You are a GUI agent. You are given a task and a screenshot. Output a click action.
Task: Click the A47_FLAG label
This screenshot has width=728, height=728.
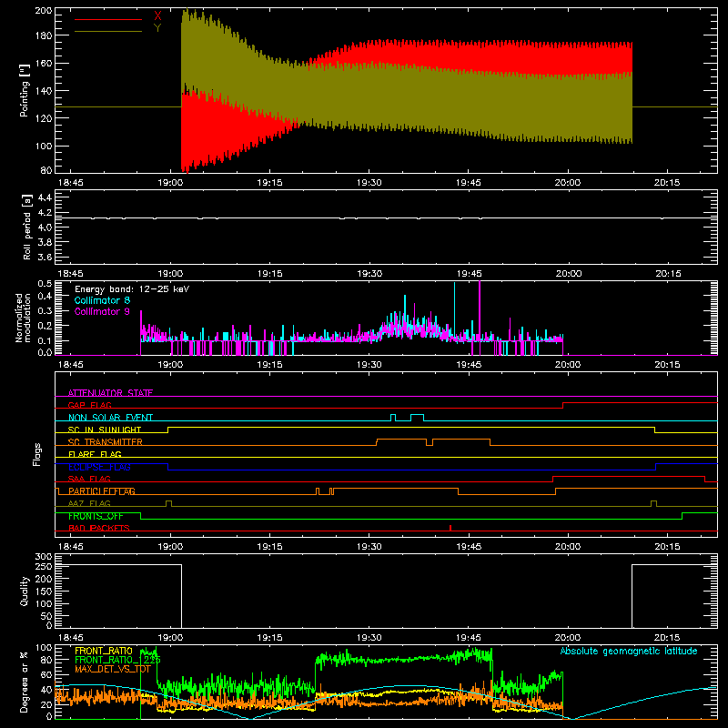89,503
